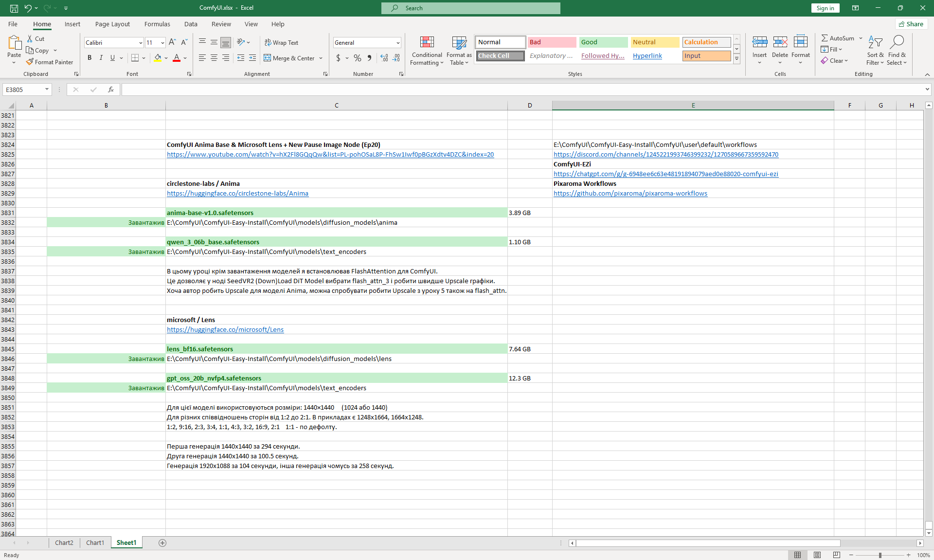934x560 pixels.
Task: Increase font size with large A icon
Action: tap(172, 42)
